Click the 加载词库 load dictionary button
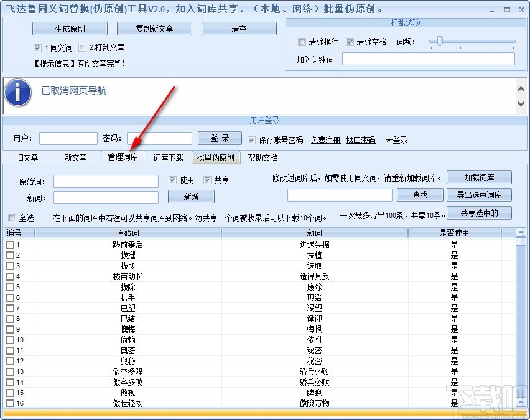The width and height of the screenshot is (530, 420). click(479, 177)
